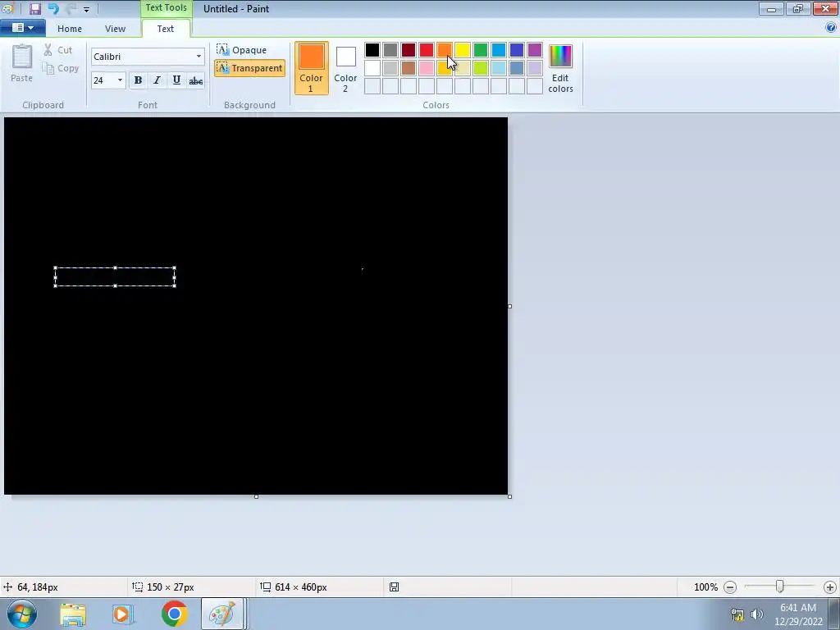Pick the black color swatch

pos(372,50)
